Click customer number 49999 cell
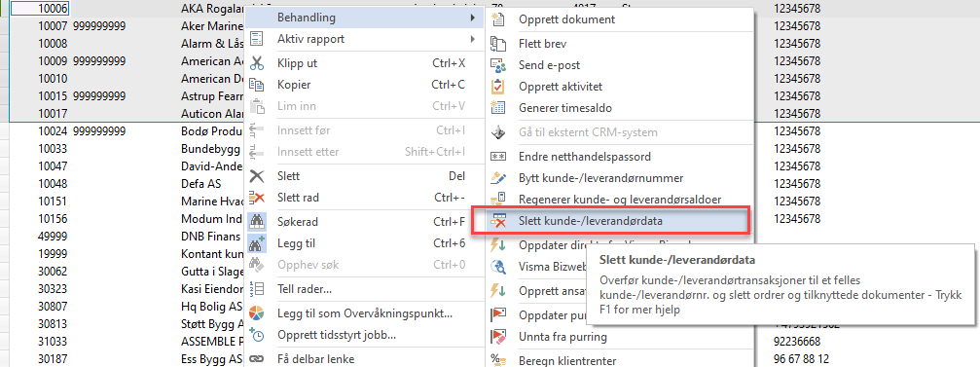Screen dimensions: 980x367 [x=54, y=237]
